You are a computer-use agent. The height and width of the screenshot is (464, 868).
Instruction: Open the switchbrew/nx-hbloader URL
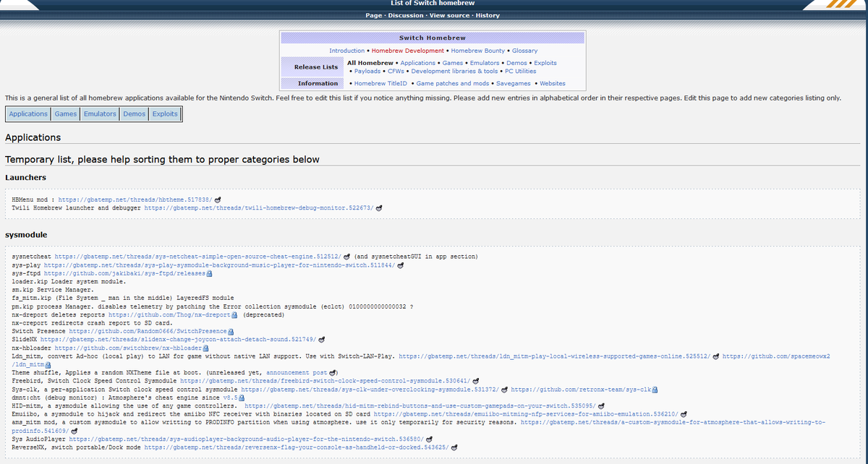pyautogui.click(x=128, y=348)
